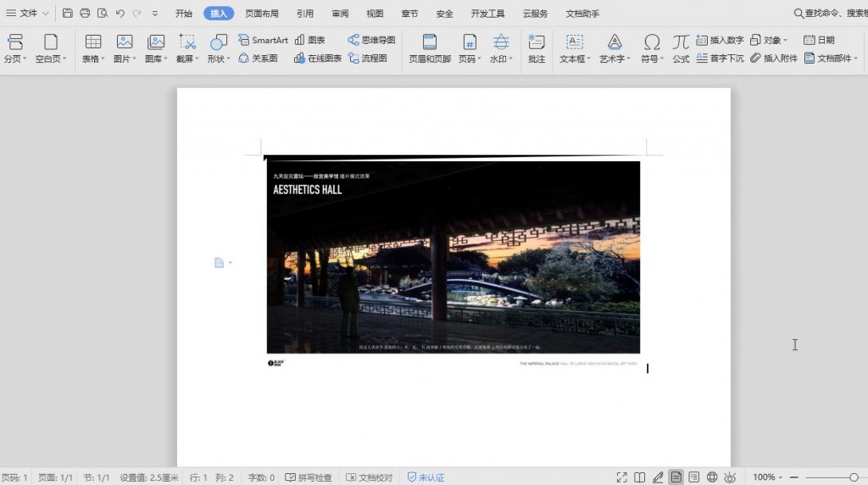Switch to reading layout view
The height and width of the screenshot is (485, 868).
639,477
